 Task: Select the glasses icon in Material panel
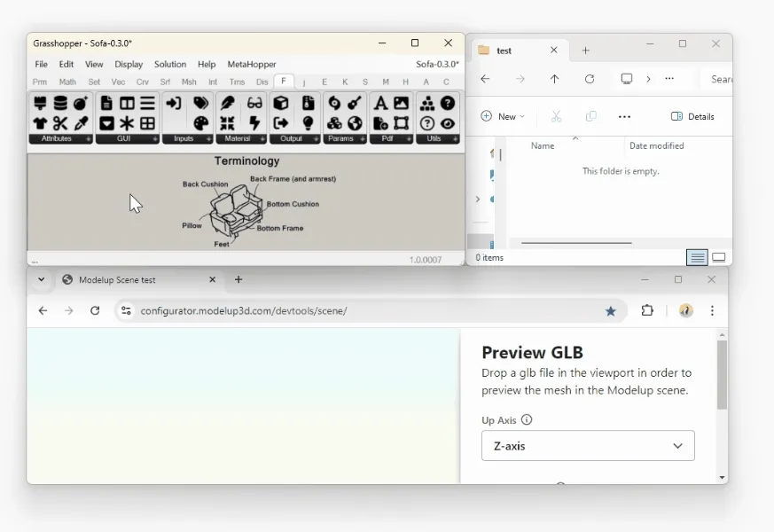(x=254, y=103)
